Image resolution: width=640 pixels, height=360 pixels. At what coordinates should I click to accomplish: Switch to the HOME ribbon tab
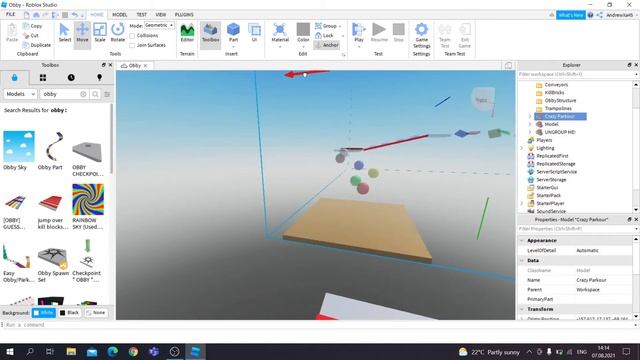97,14
